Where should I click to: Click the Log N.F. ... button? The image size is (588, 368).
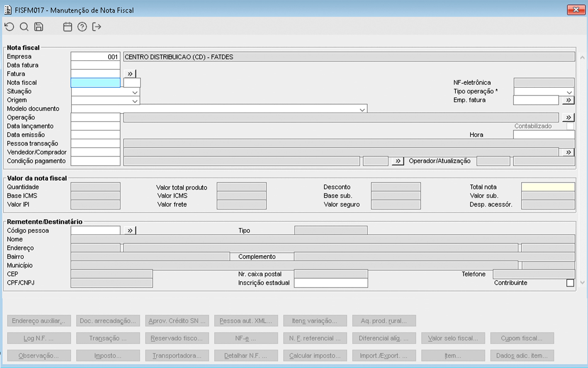(x=39, y=338)
